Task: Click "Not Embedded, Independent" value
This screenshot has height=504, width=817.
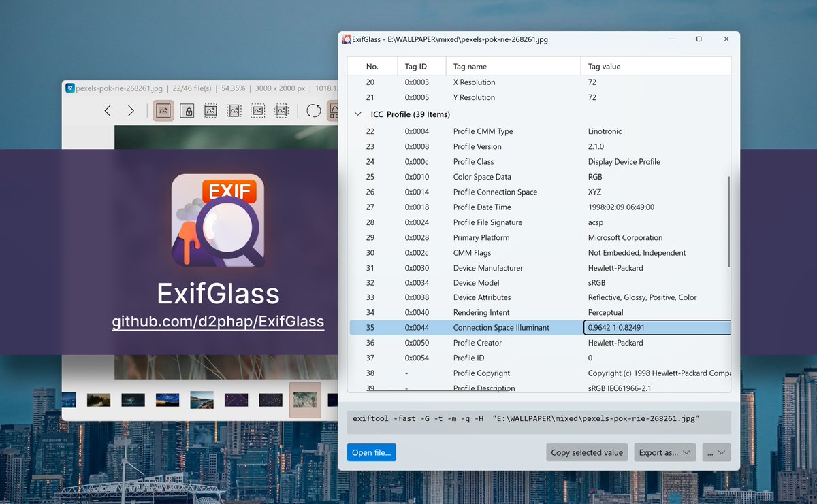Action: 637,253
